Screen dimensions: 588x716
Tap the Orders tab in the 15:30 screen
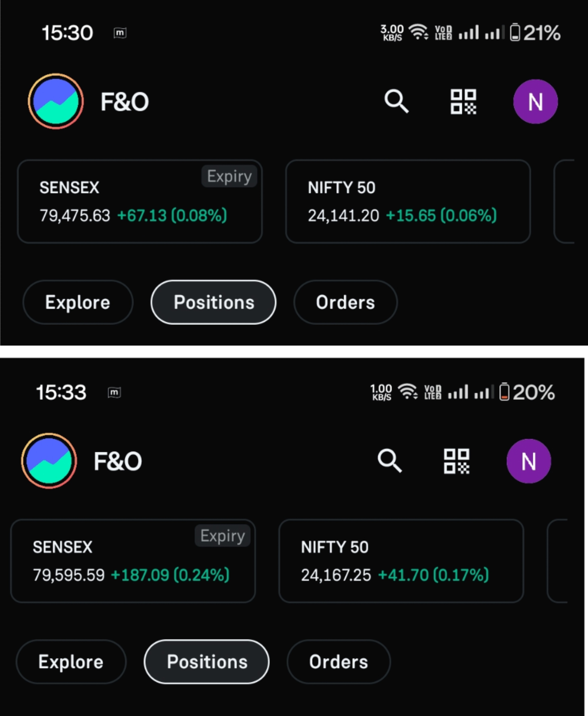[x=345, y=302]
